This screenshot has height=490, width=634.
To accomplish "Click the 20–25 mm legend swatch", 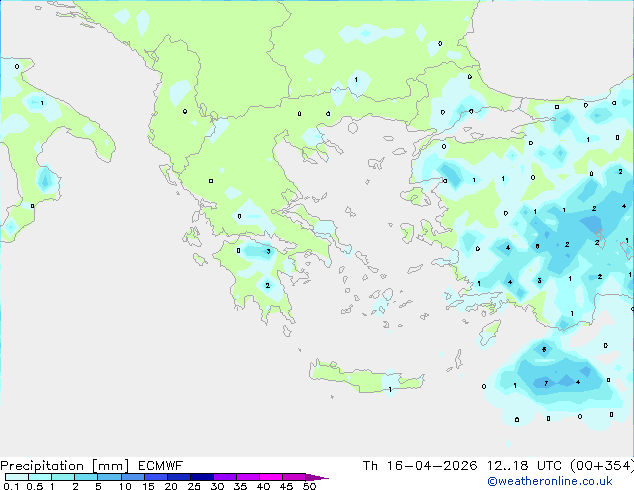I will pos(179,477).
